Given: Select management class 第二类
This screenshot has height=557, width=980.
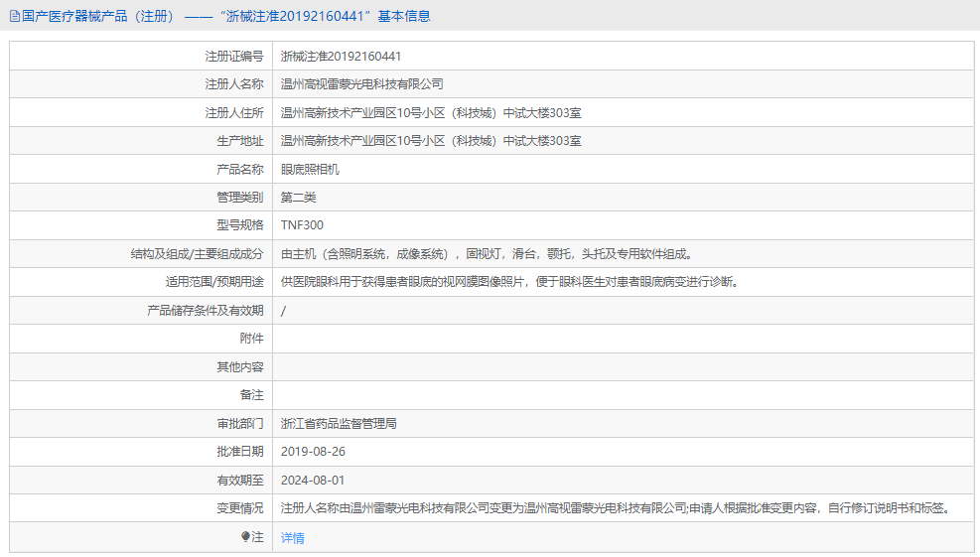Looking at the screenshot, I should point(298,198).
